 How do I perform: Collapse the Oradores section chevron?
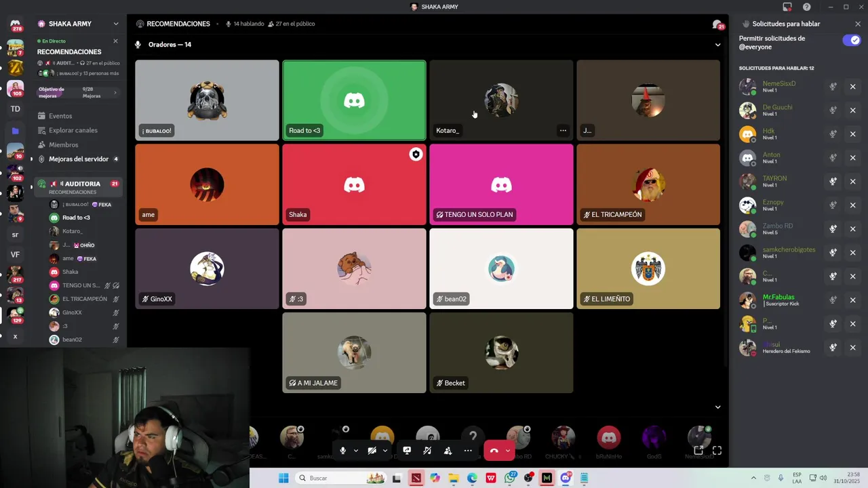717,45
